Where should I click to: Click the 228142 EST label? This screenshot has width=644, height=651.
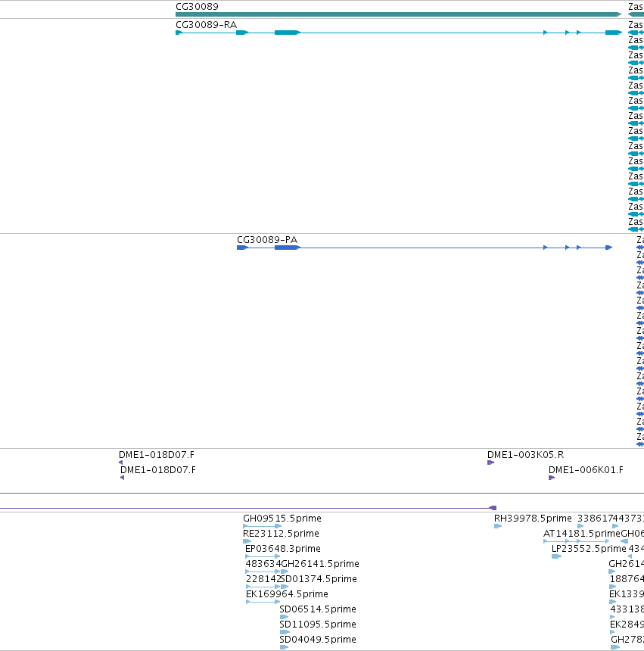263,579
